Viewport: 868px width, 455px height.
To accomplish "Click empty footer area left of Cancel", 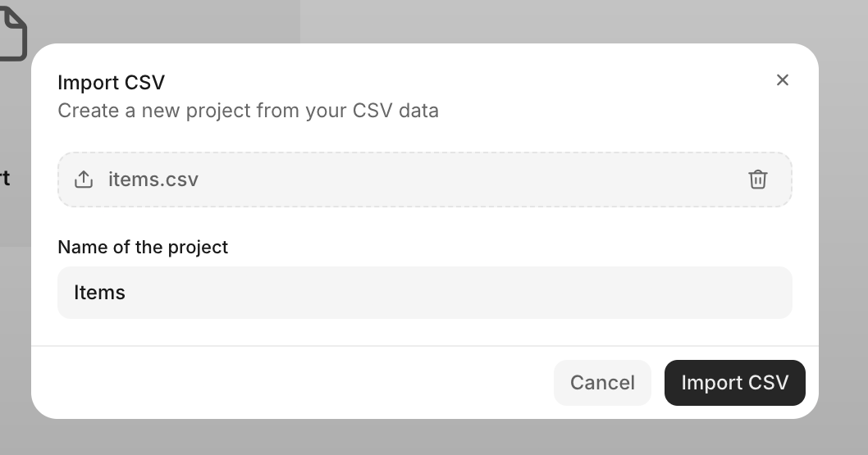I will click(x=287, y=383).
